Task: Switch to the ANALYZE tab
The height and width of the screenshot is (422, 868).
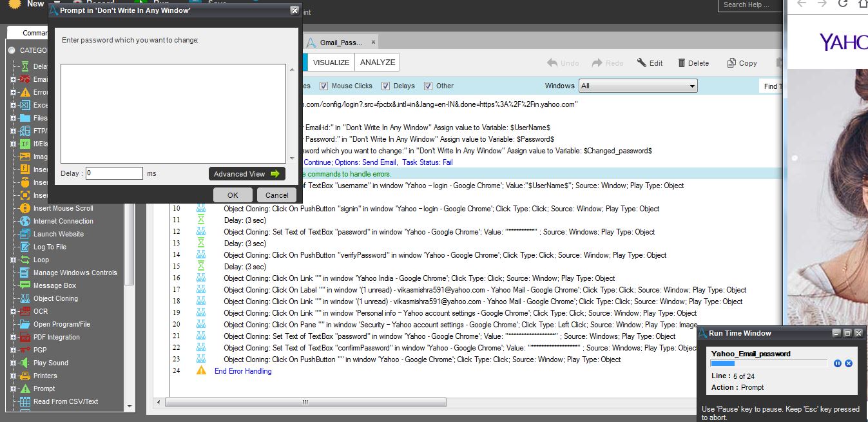Action: tap(378, 62)
